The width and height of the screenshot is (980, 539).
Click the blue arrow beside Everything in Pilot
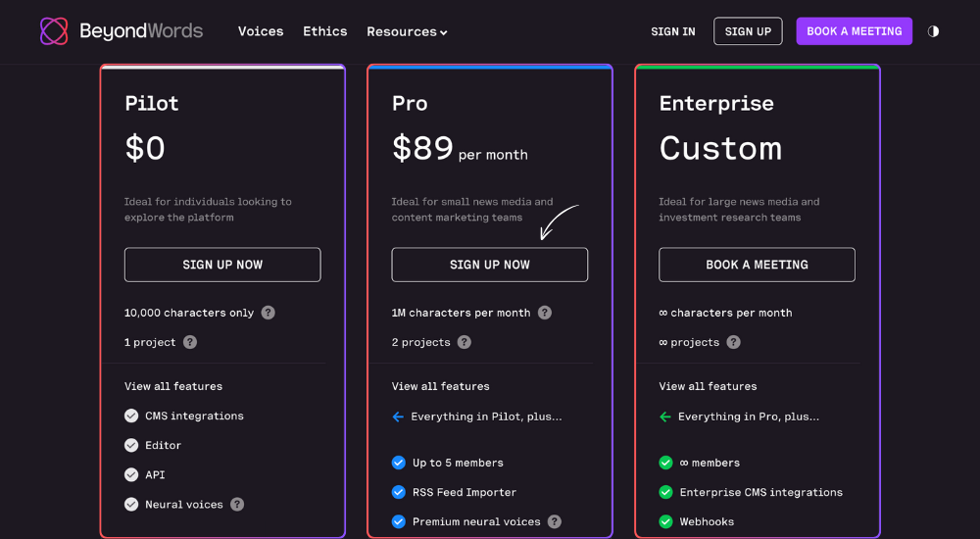point(398,416)
